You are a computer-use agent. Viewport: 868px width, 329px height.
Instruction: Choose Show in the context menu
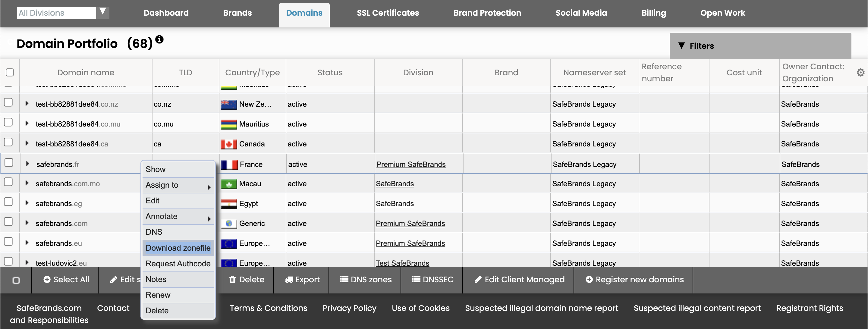click(x=178, y=169)
